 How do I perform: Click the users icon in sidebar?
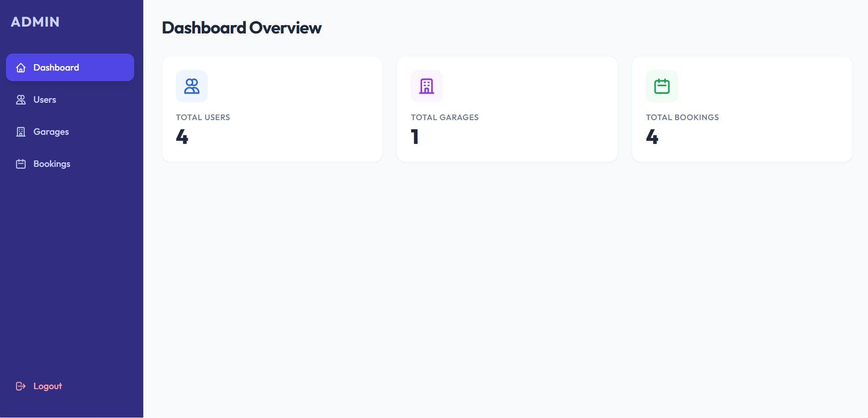coord(21,100)
